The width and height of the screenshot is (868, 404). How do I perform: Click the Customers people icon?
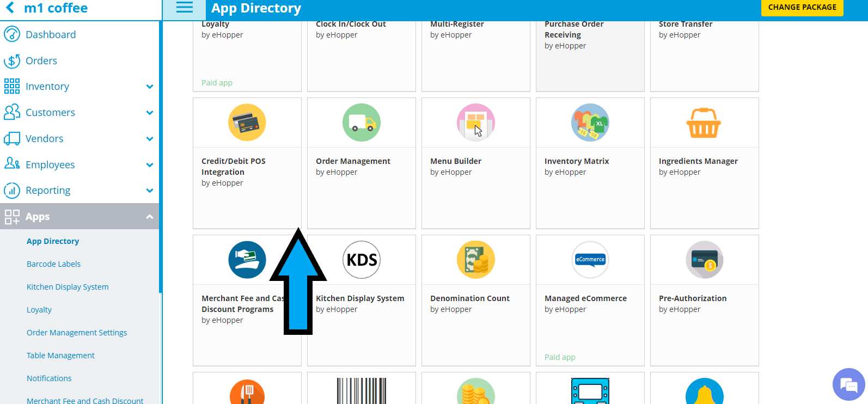click(x=12, y=112)
